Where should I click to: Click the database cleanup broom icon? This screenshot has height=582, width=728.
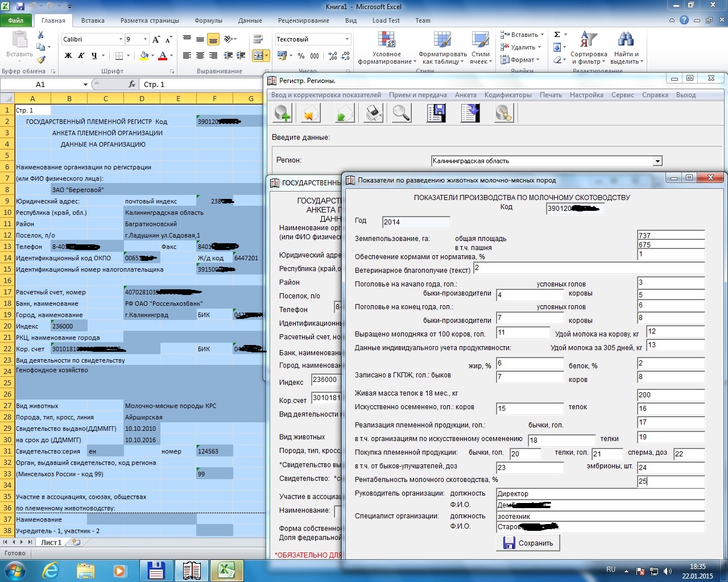click(504, 113)
